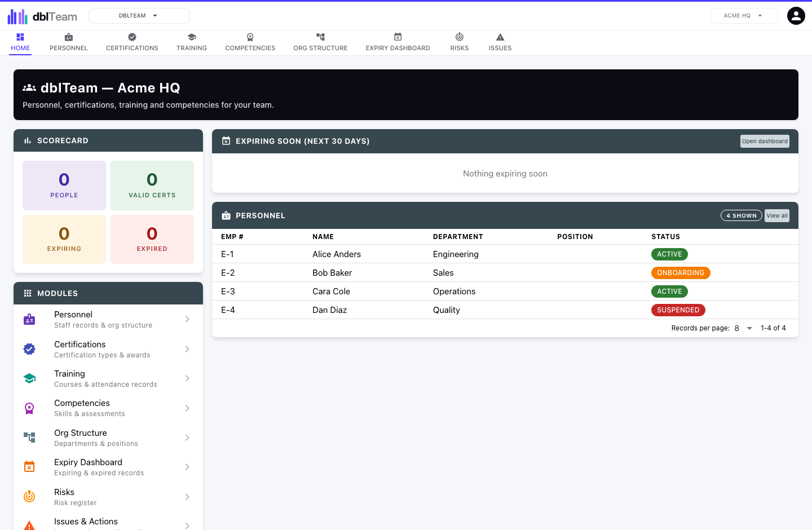Click the Scorecard bar chart icon
Screen dimensions: 812x530
pyautogui.click(x=28, y=140)
